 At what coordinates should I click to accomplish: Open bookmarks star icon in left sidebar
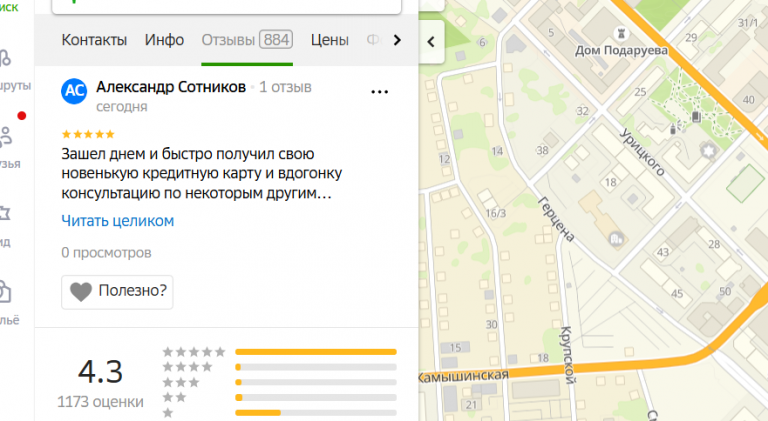tap(5, 213)
